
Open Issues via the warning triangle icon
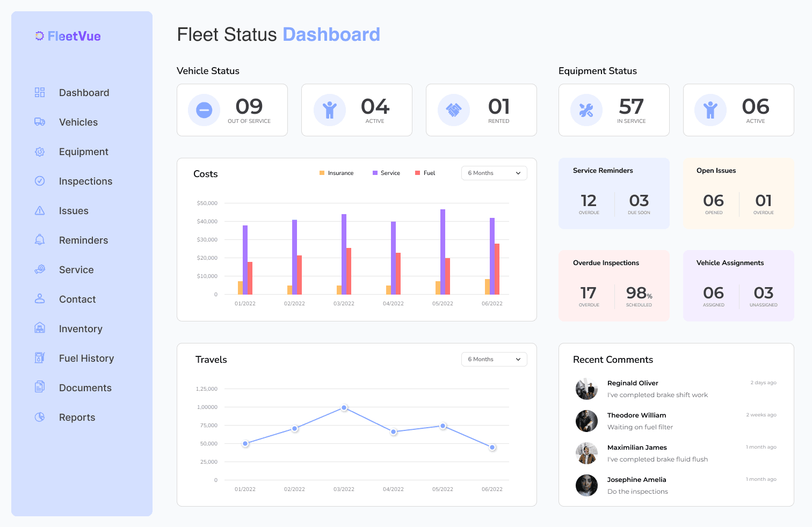click(x=40, y=210)
